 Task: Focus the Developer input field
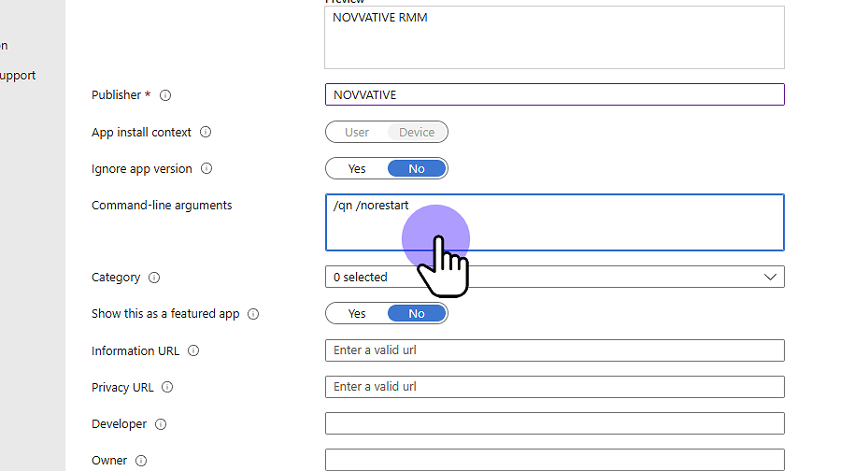[555, 423]
